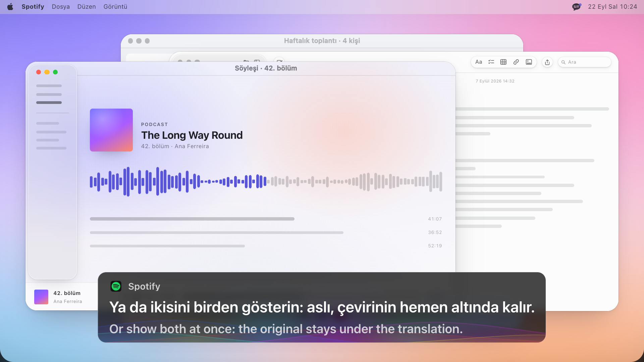Minimize the Söyleşi podcast window

[47, 72]
